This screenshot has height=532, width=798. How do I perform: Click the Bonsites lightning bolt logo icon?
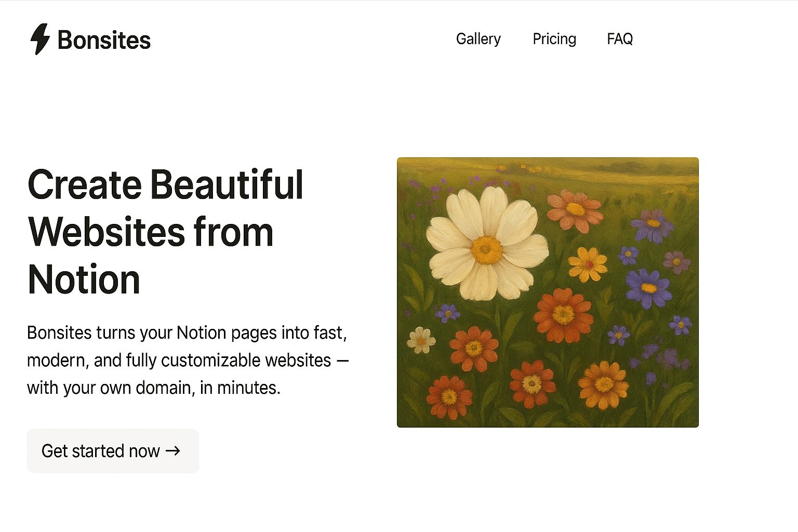40,39
